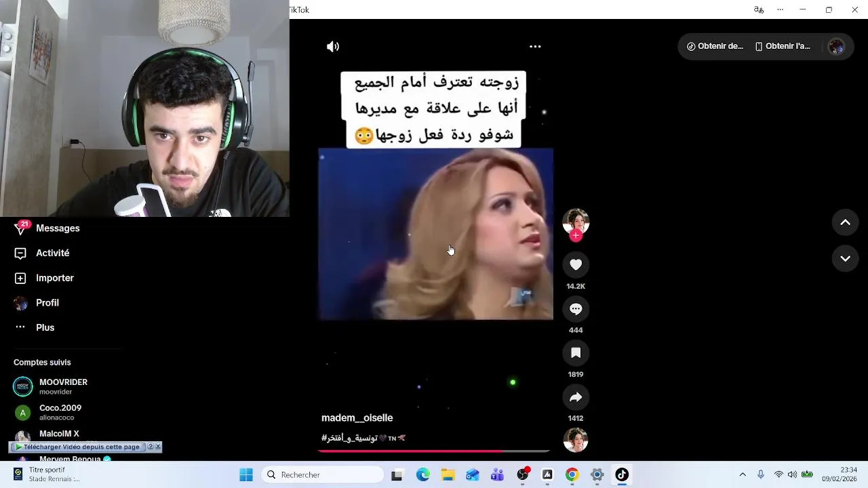The image size is (868, 488).
Task: Open Settings gear app on taskbar
Action: click(x=597, y=475)
